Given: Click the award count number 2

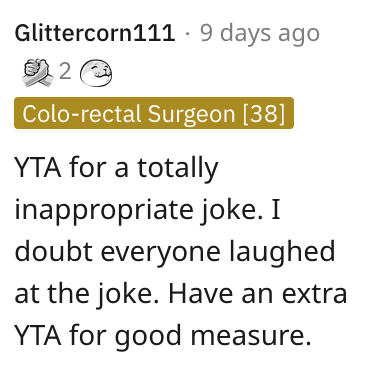Looking at the screenshot, I should pyautogui.click(x=65, y=71).
